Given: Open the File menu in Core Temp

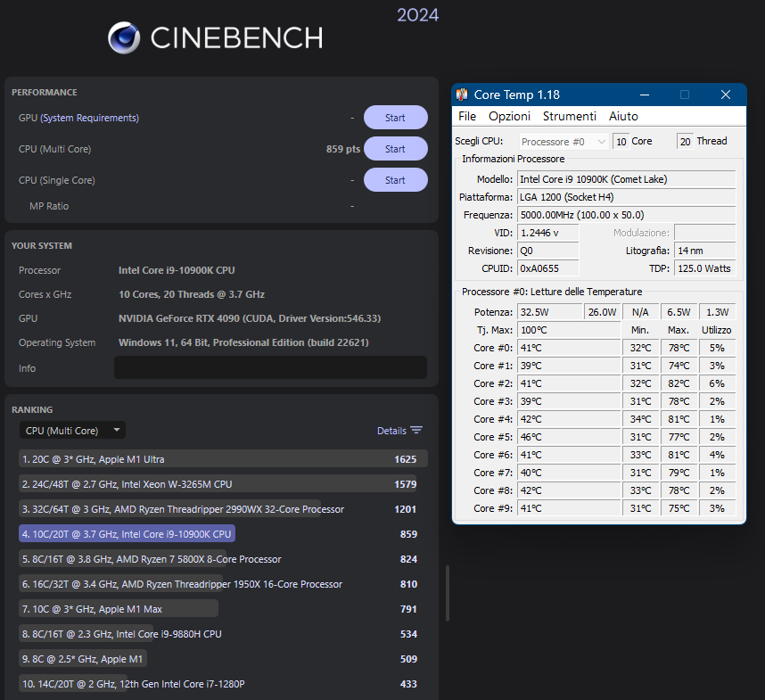Looking at the screenshot, I should coord(467,116).
